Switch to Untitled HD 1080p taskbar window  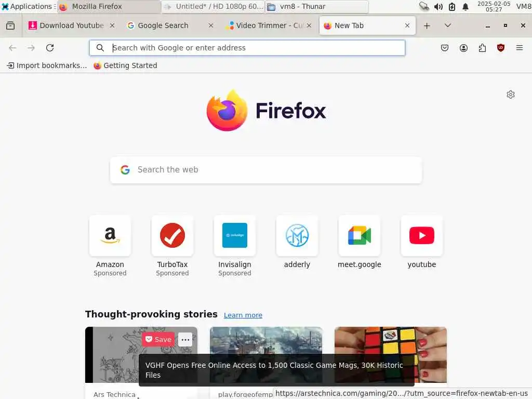[x=213, y=6]
